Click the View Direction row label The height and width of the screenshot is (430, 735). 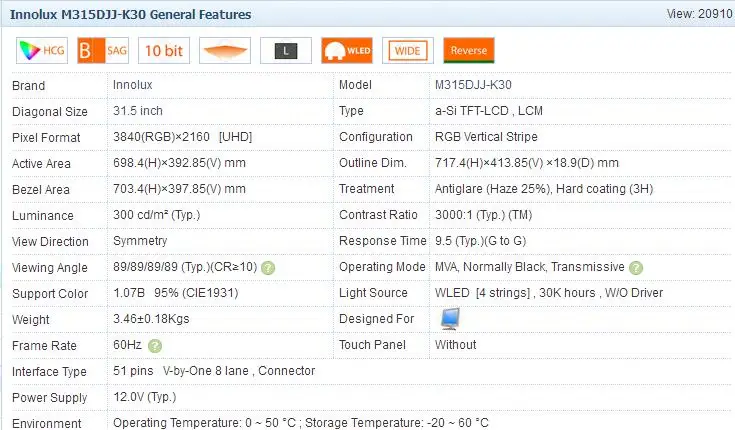point(50,242)
